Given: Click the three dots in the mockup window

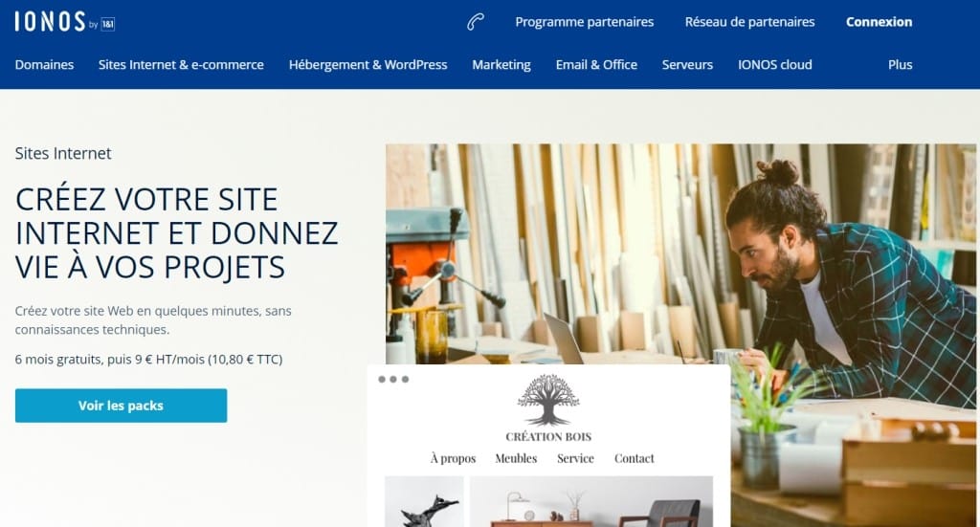Looking at the screenshot, I should click(393, 379).
